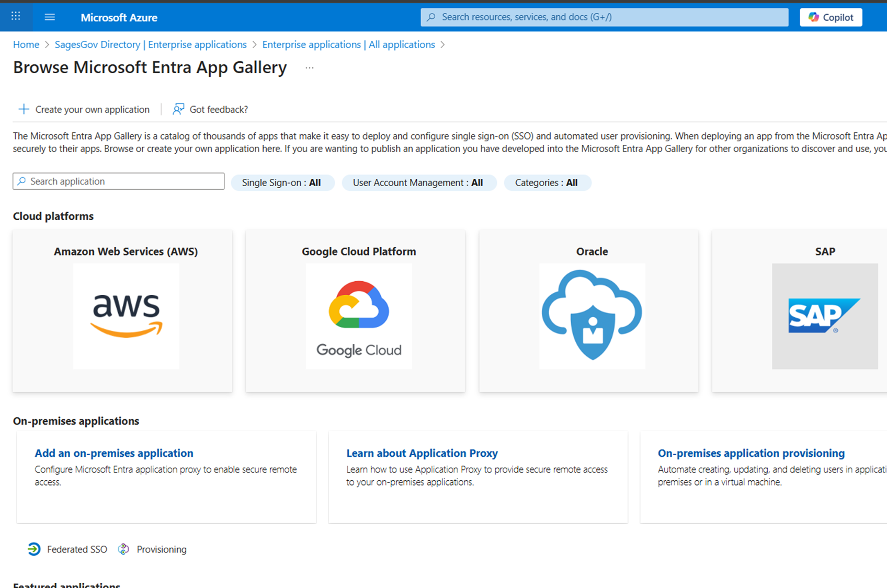Viewport: 887px width, 588px height.
Task: Open Add an on-premises application link
Action: [x=114, y=453]
